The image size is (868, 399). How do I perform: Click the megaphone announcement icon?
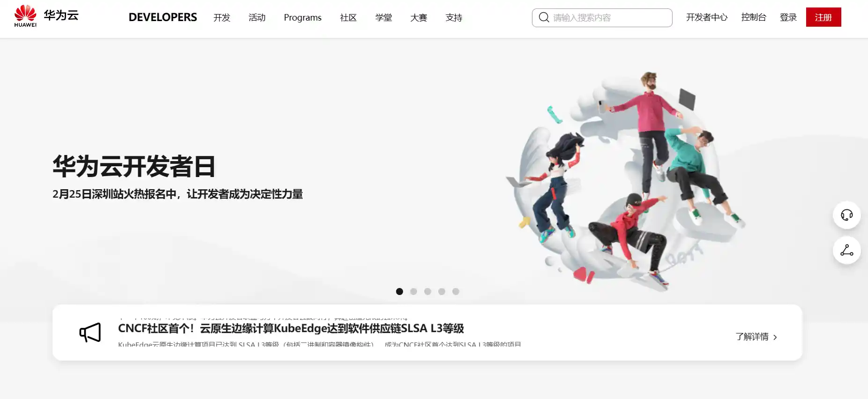pos(90,332)
